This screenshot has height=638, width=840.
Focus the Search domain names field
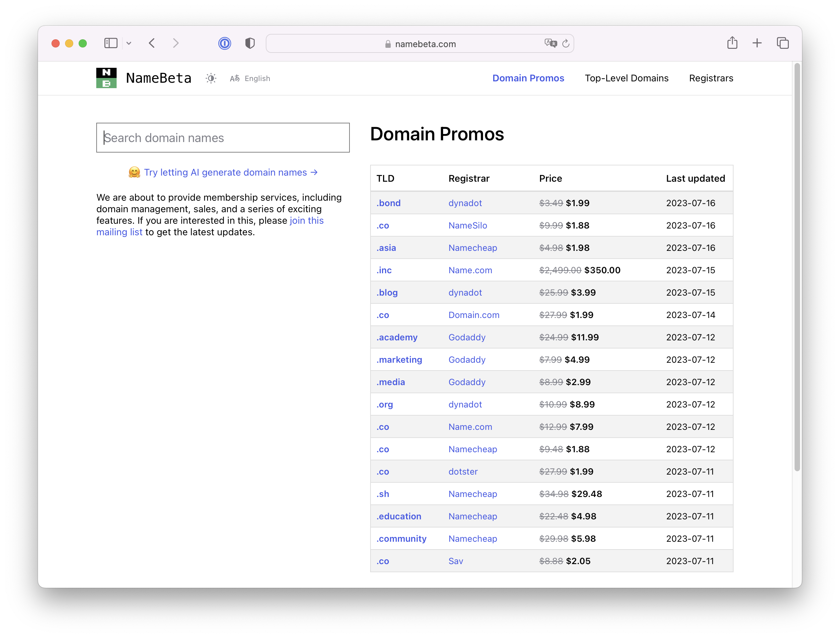point(223,138)
